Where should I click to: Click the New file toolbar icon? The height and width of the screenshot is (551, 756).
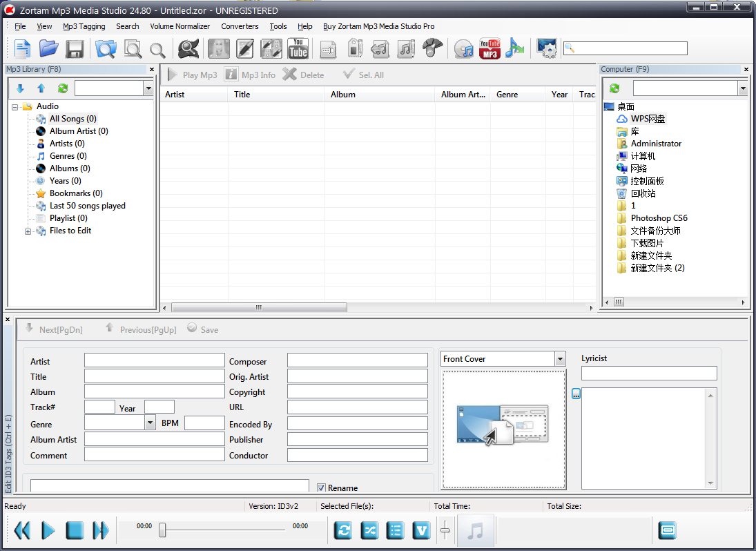click(x=22, y=49)
